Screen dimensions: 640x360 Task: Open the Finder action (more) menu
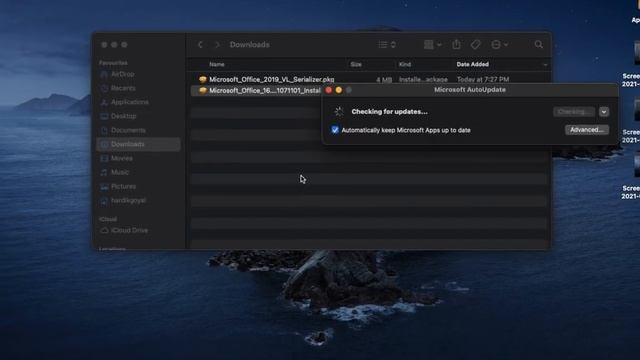click(499, 44)
